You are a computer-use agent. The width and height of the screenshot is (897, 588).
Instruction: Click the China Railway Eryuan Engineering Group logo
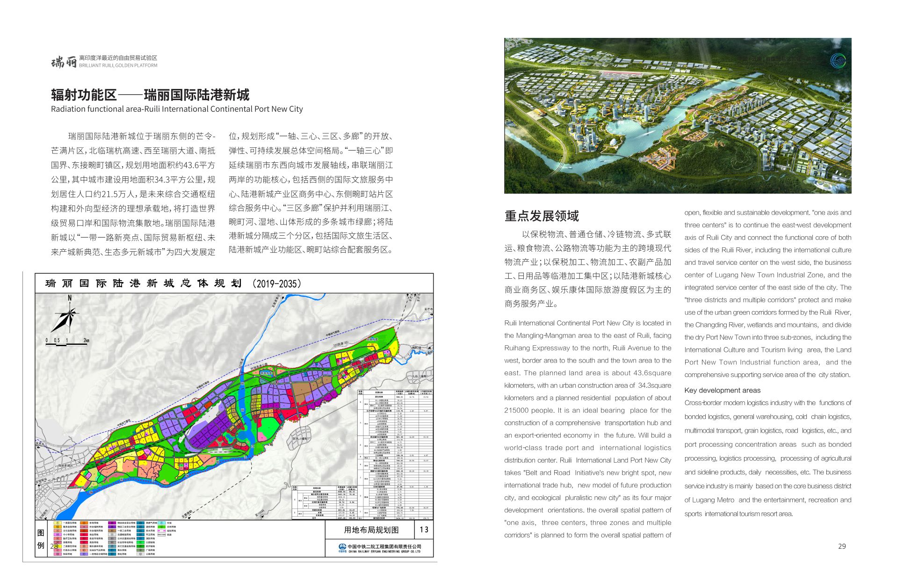pyautogui.click(x=342, y=547)
